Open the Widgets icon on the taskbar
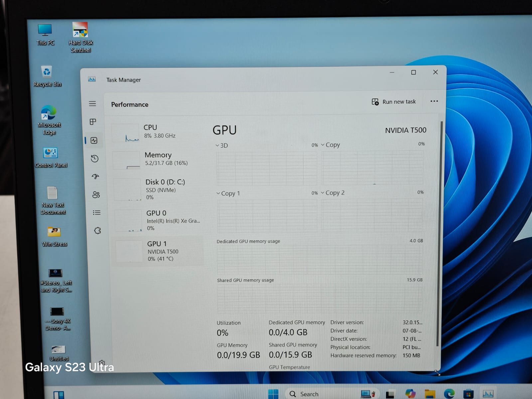The image size is (532, 399). pyautogui.click(x=59, y=395)
